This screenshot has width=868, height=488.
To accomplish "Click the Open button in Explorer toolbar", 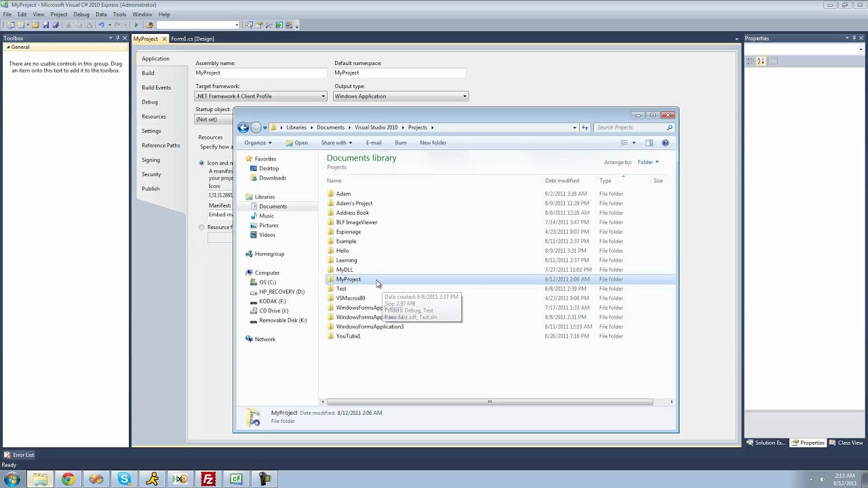I will [x=296, y=142].
